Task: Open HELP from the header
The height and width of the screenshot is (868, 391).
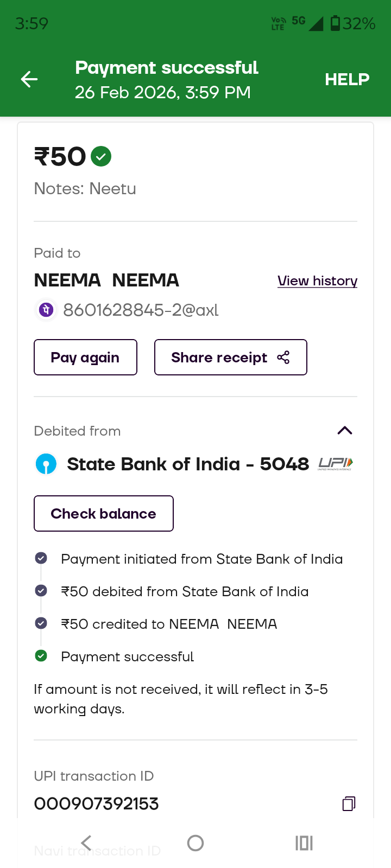Action: [x=347, y=79]
